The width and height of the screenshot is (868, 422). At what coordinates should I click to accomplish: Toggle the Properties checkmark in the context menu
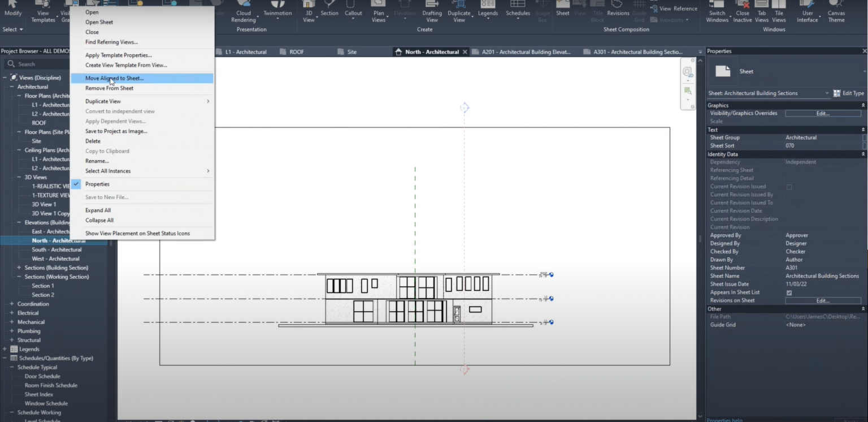point(76,184)
